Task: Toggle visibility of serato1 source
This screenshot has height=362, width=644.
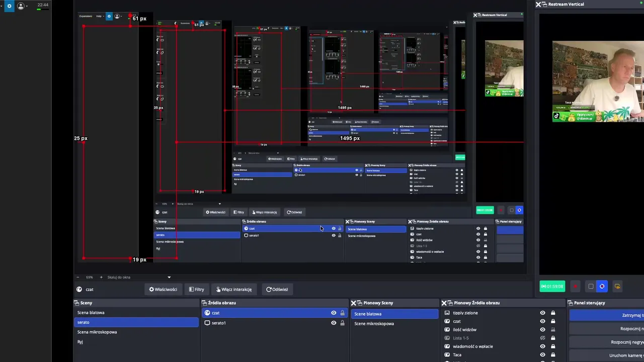Action: (334, 323)
